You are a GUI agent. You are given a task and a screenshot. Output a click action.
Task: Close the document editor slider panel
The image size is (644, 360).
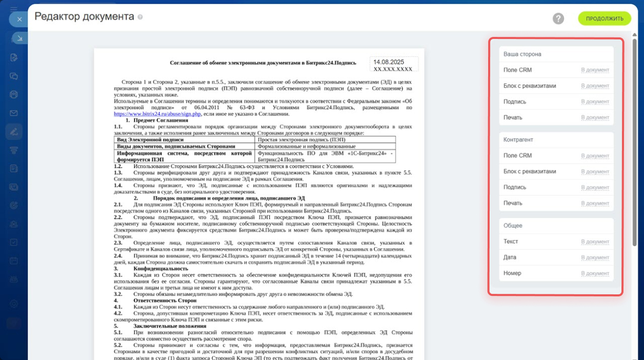19,19
